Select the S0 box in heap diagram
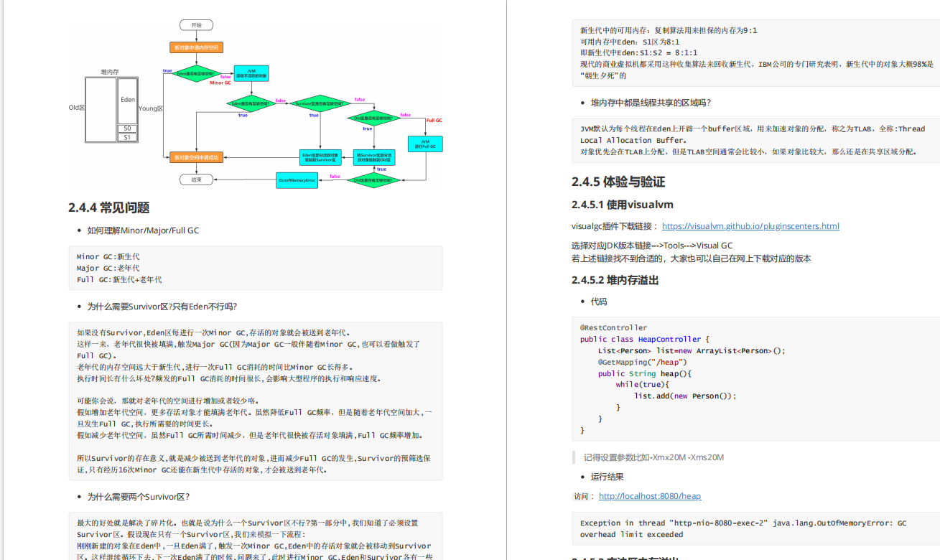Screen dimensions: 940x560 (128, 129)
